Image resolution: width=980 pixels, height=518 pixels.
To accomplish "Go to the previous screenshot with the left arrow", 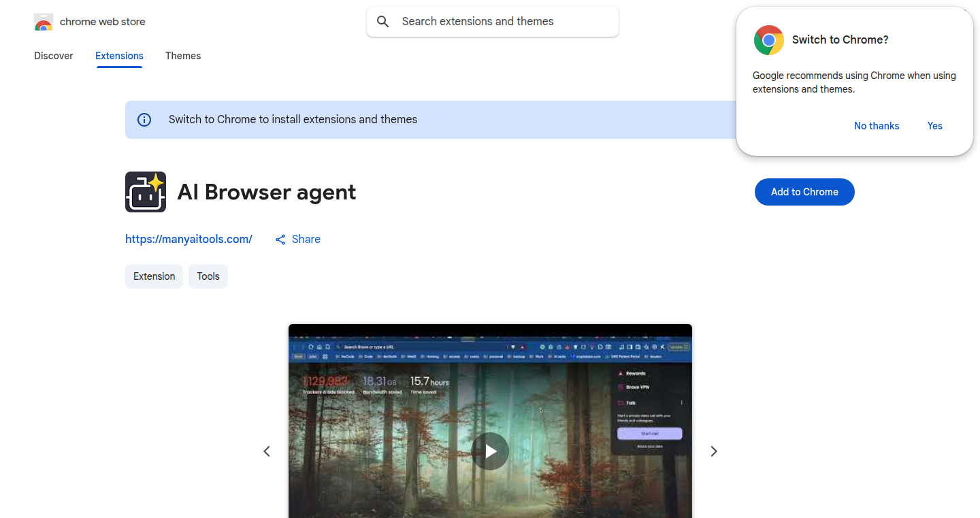I will (x=267, y=451).
